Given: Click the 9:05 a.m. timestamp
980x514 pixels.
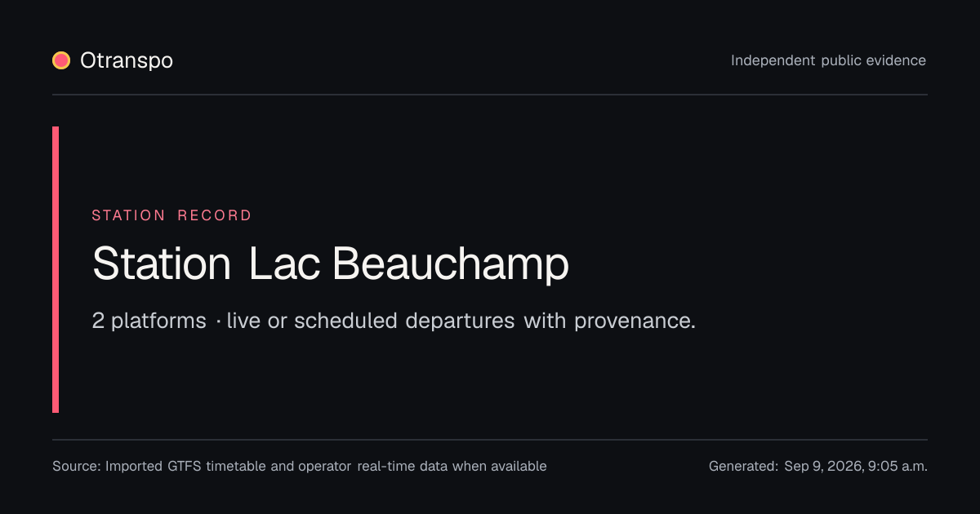Looking at the screenshot, I should pyautogui.click(x=898, y=467).
